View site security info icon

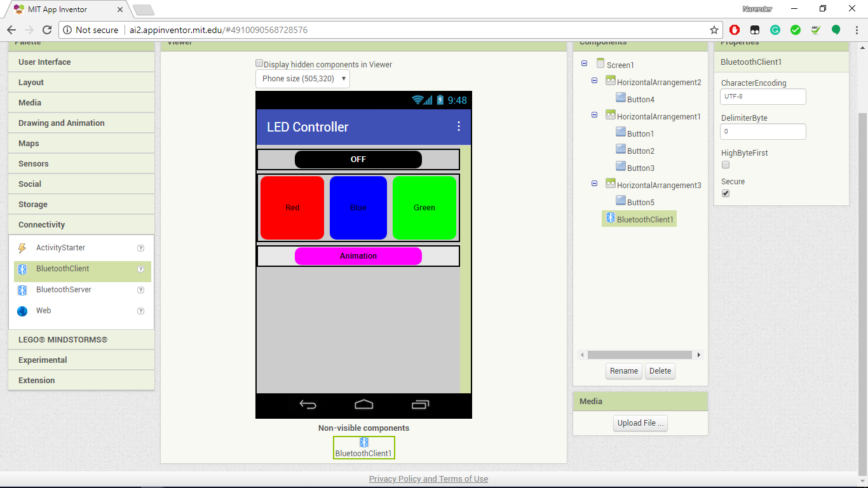click(67, 30)
